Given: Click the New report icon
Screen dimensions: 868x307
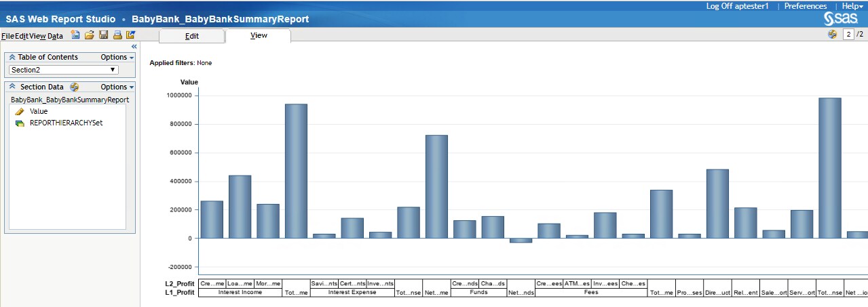Looking at the screenshot, I should (x=75, y=35).
